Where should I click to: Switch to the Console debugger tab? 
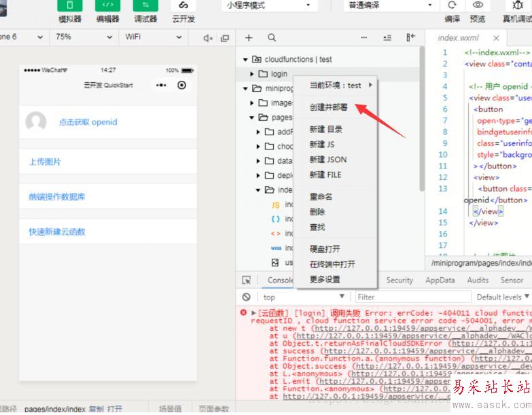tap(279, 280)
